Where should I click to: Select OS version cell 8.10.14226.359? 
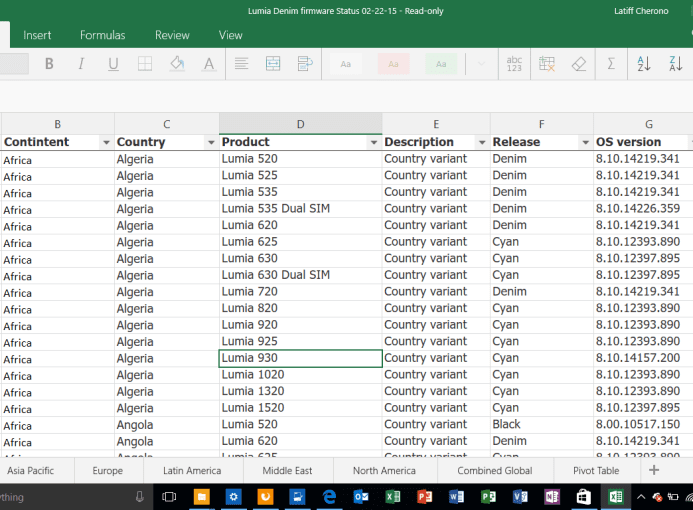[x=643, y=209]
